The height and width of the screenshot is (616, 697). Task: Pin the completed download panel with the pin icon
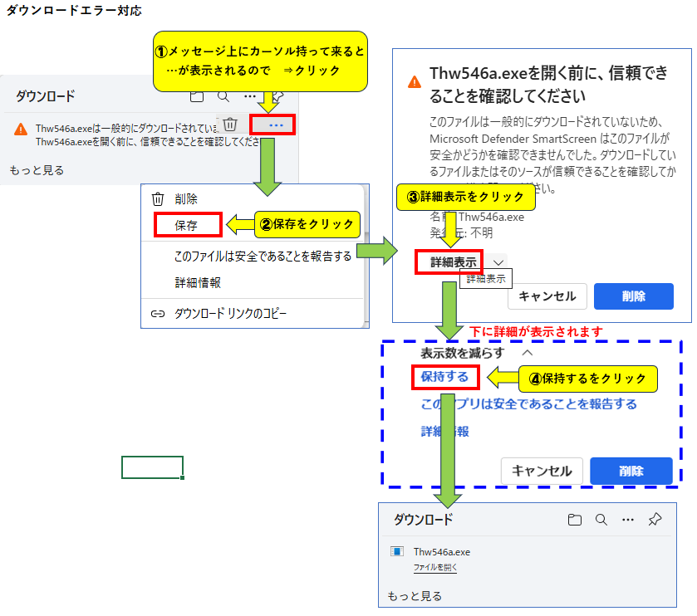[655, 520]
